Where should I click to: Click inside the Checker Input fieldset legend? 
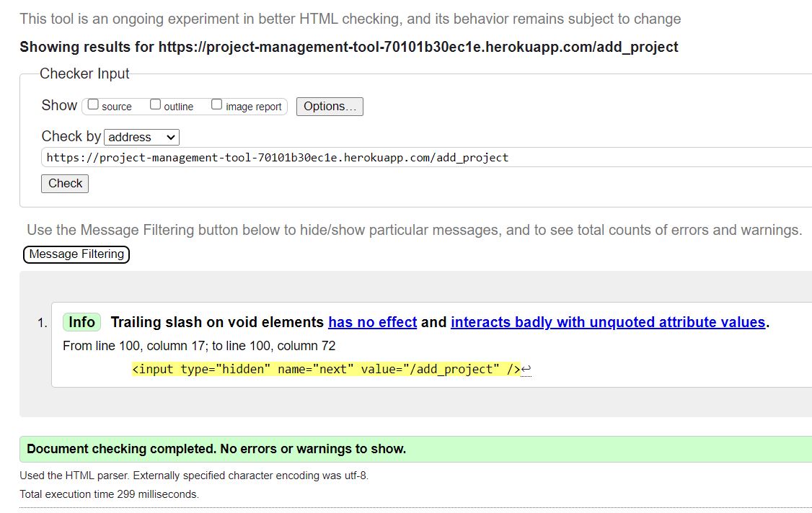coord(84,73)
